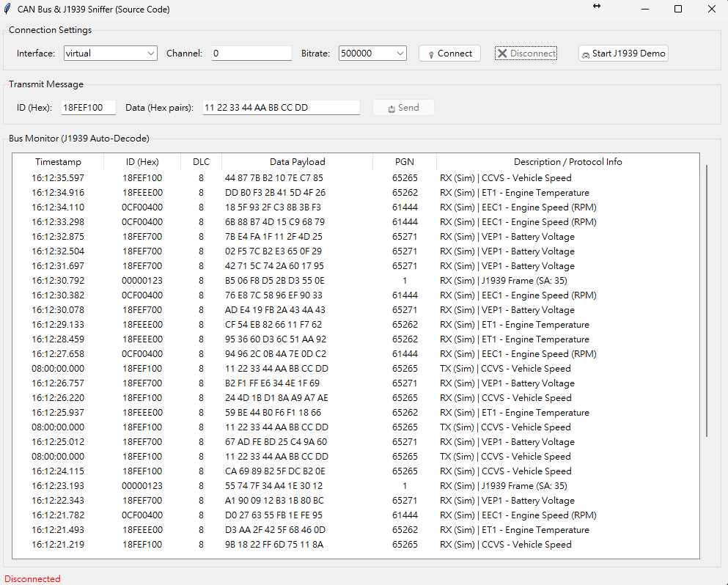Select the row with payload 67 AD FE BD 25 C4 9A 60
The height and width of the screenshot is (585, 728).
click(356, 442)
